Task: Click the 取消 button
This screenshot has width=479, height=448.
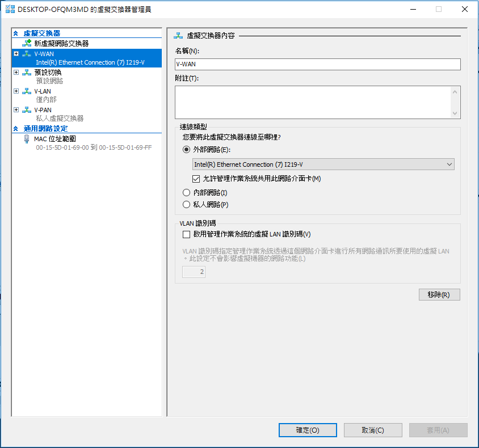Action: pos(372,430)
